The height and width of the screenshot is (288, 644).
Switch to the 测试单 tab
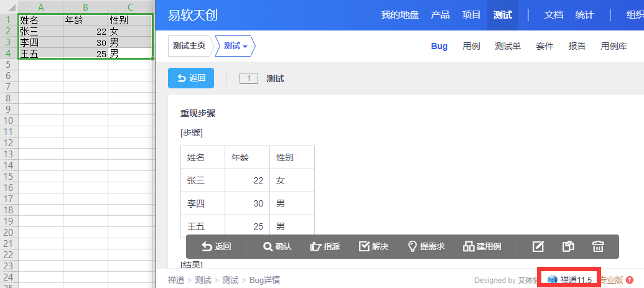(508, 46)
